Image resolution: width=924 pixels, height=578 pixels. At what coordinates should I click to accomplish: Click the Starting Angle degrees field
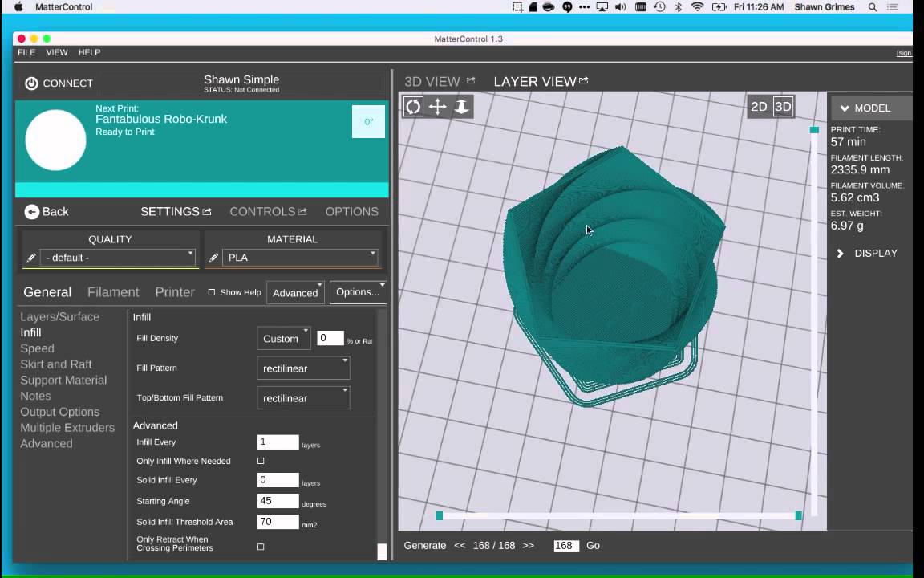[278, 501]
